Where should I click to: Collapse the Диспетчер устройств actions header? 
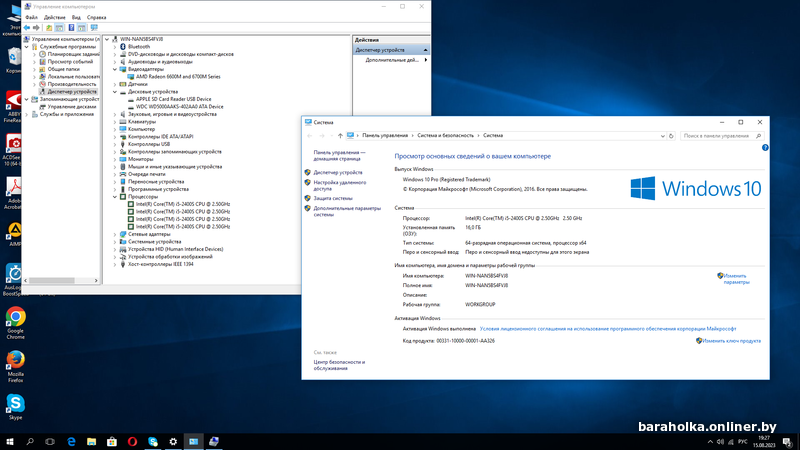tap(426, 50)
